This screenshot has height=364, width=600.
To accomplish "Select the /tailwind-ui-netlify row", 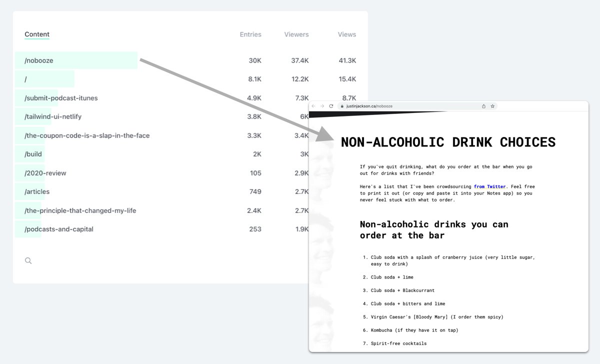I will 53,116.
